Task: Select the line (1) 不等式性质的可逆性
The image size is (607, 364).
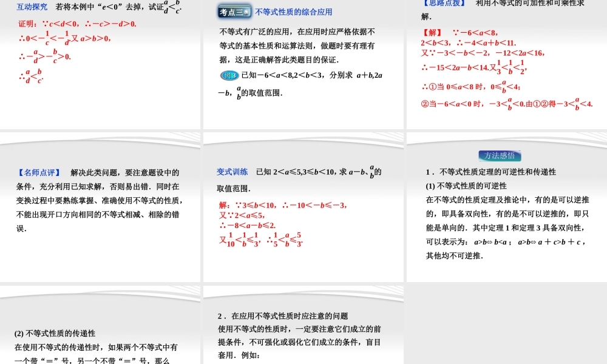Action: pos(466,186)
